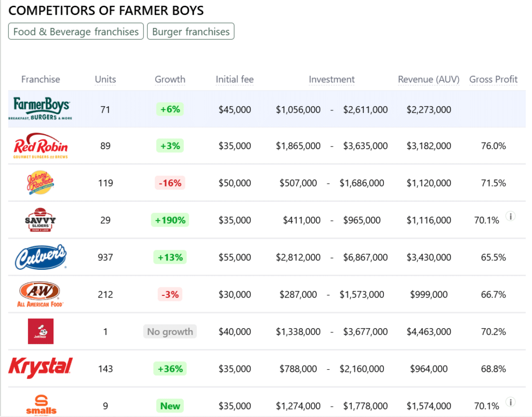Image resolution: width=532 pixels, height=417 pixels.
Task: Open the Smalls Sliders franchise logo
Action: [x=41, y=405]
